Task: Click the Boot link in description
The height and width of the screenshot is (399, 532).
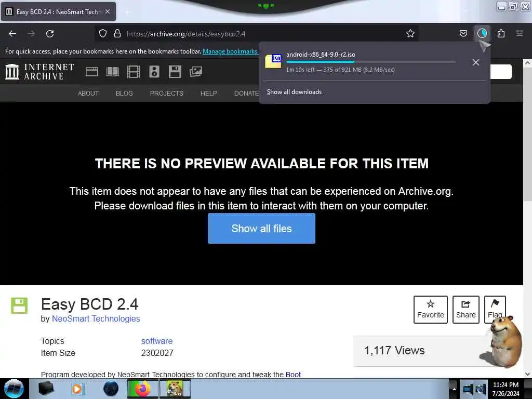Action: pyautogui.click(x=293, y=375)
